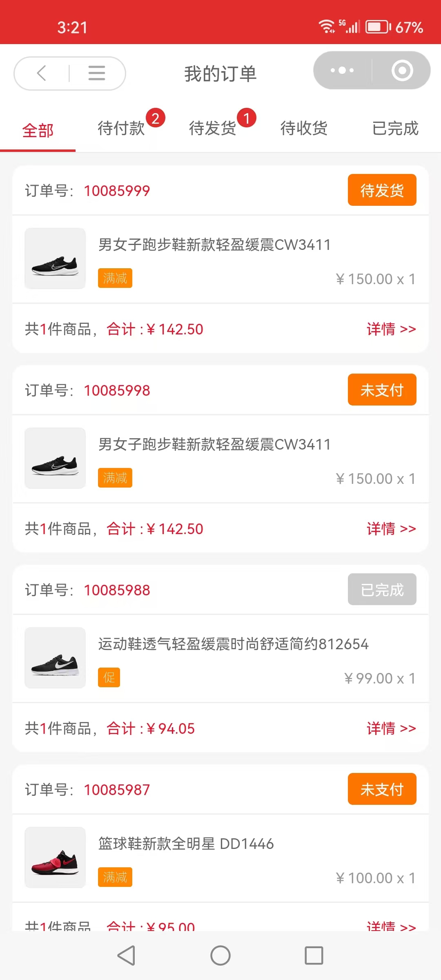The image size is (441, 980).
Task: Tap the back arrow in header
Action: (42, 73)
